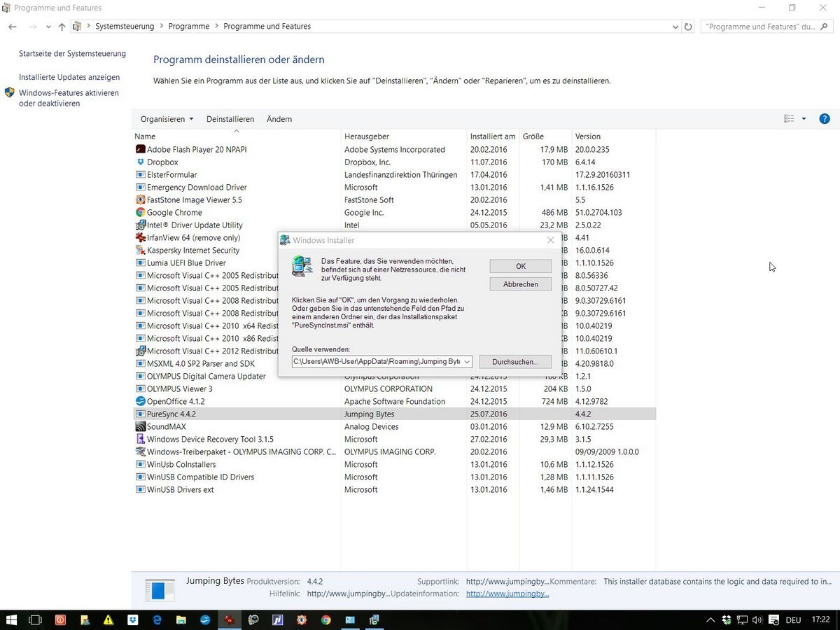Click the Dropbox icon in the taskbar
The height and width of the screenshot is (630, 840).
pos(132,619)
